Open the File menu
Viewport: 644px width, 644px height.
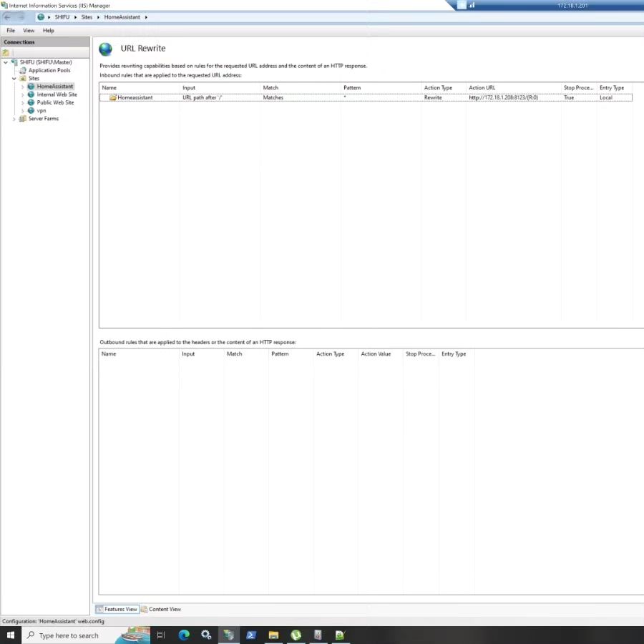pyautogui.click(x=11, y=30)
